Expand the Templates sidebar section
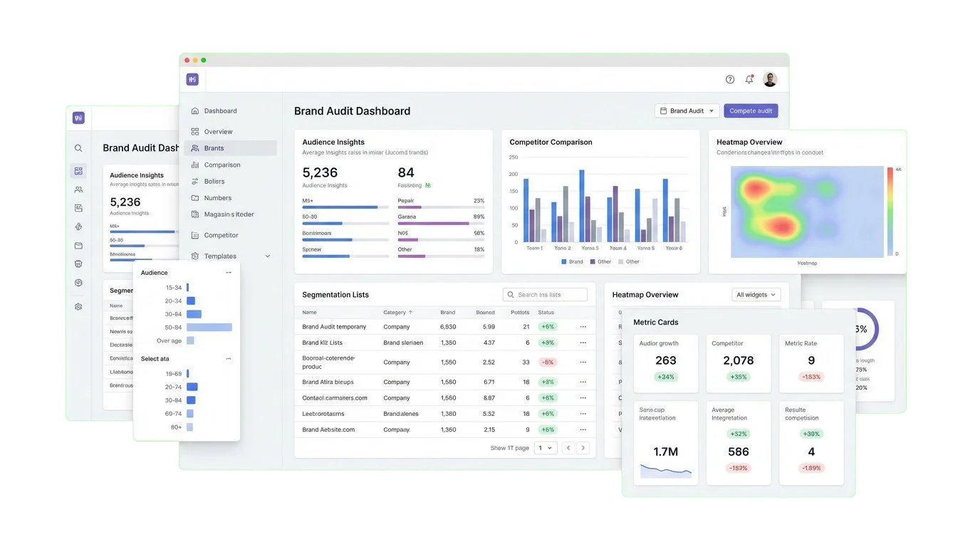980x547 pixels. (x=268, y=256)
